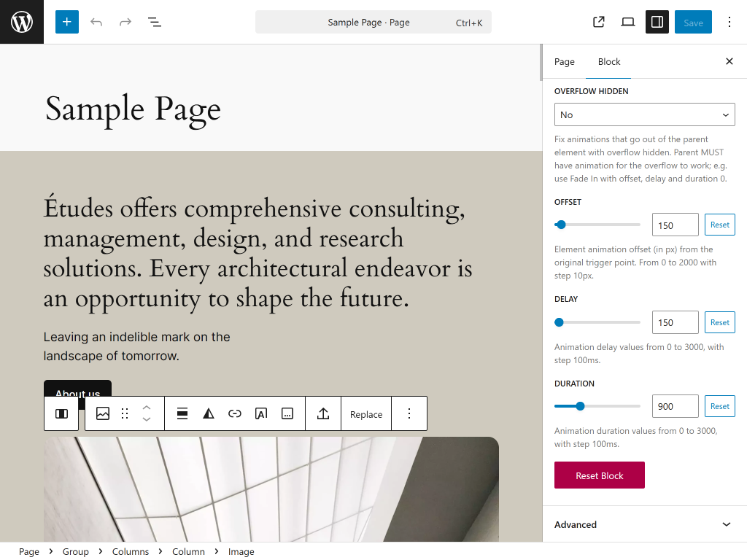Open the block toolbar Options menu

(x=409, y=413)
